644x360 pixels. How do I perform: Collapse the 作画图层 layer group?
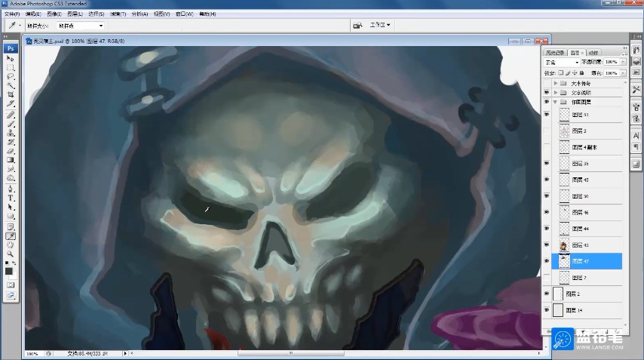click(x=556, y=102)
